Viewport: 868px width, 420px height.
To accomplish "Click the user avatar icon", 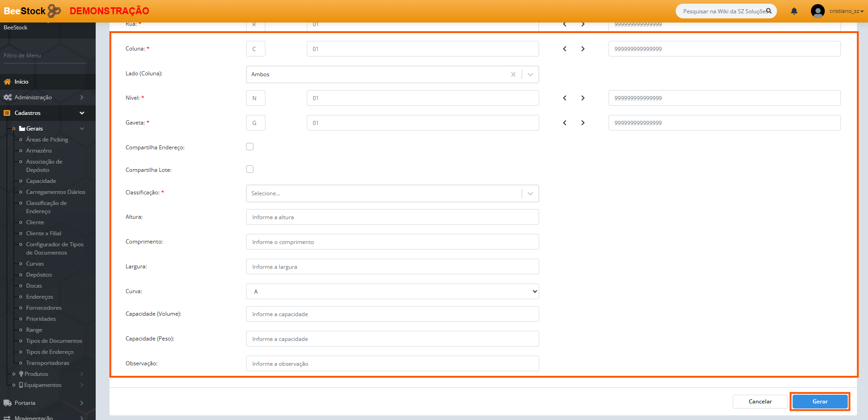I will point(817,11).
